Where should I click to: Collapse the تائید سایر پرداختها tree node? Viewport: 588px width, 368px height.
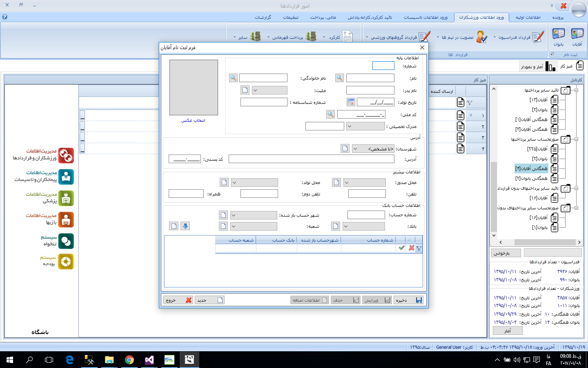point(576,90)
